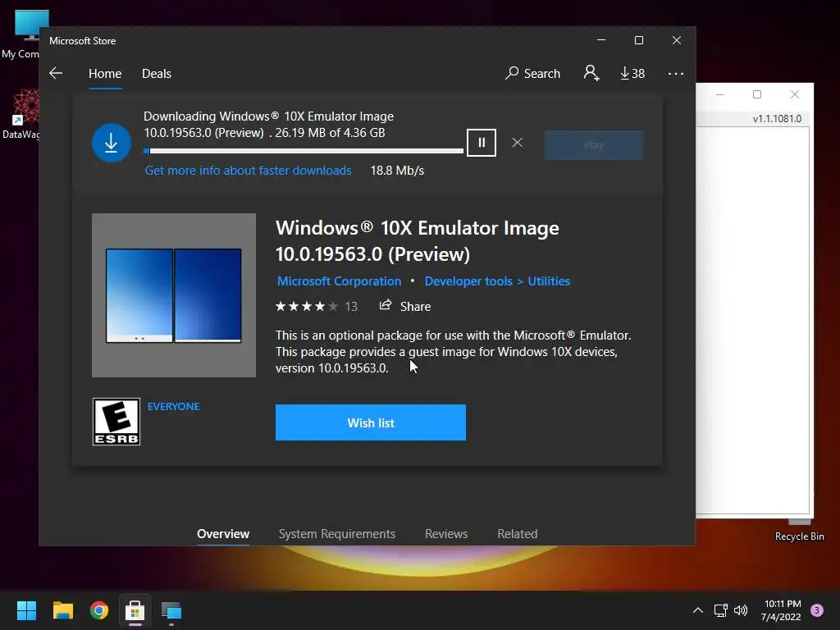Open the notification badge showing 3

coord(817,610)
